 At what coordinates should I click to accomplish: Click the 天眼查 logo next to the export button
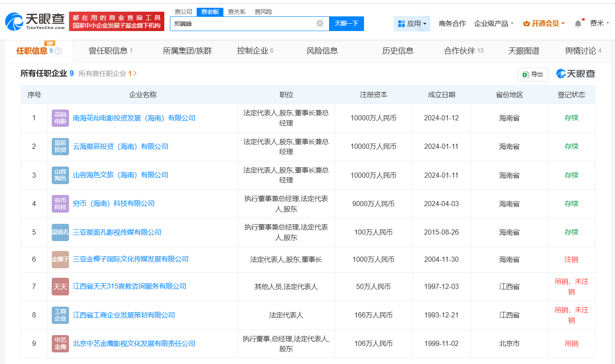coord(577,74)
